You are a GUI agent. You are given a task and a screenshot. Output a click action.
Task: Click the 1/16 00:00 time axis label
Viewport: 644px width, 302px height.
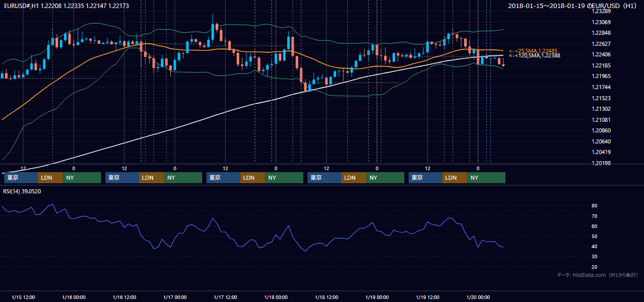[74, 297]
